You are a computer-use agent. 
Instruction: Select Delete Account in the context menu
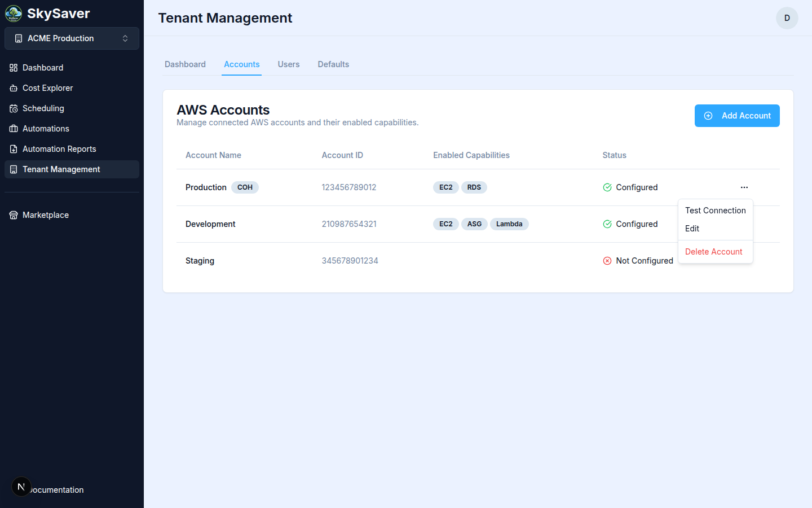(716, 252)
